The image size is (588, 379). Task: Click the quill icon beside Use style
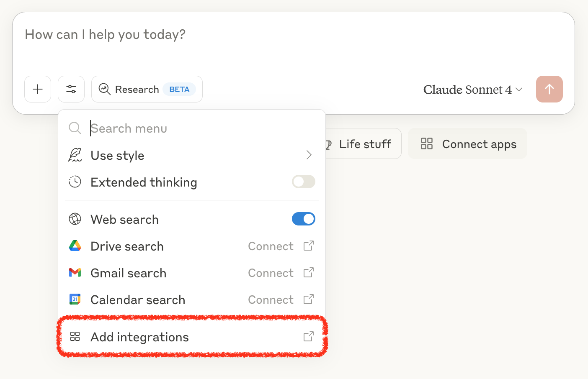(x=75, y=155)
